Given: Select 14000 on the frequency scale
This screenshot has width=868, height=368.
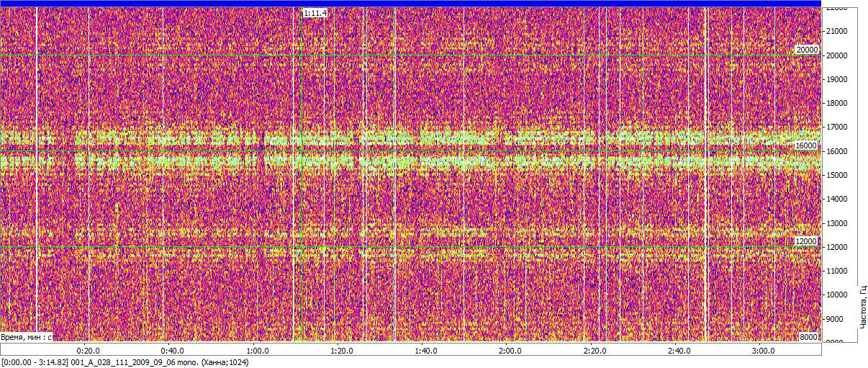Looking at the screenshot, I should pyautogui.click(x=836, y=199).
